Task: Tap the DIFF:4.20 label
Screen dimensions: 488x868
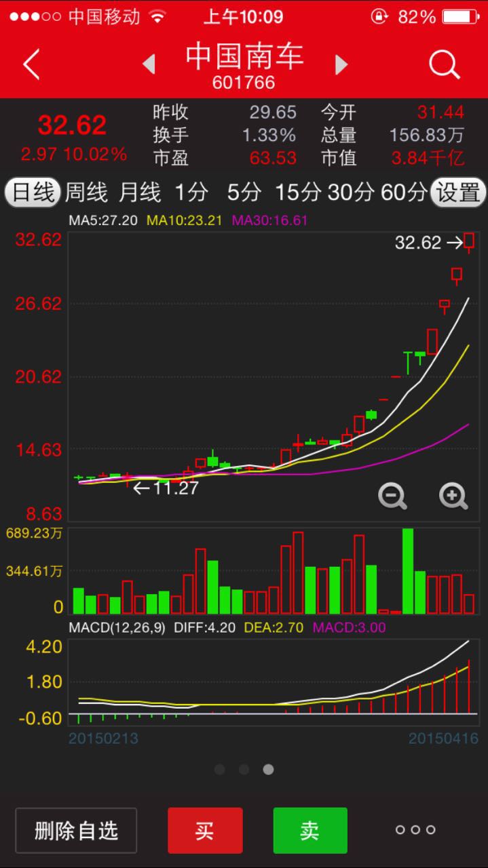Action: (204, 627)
